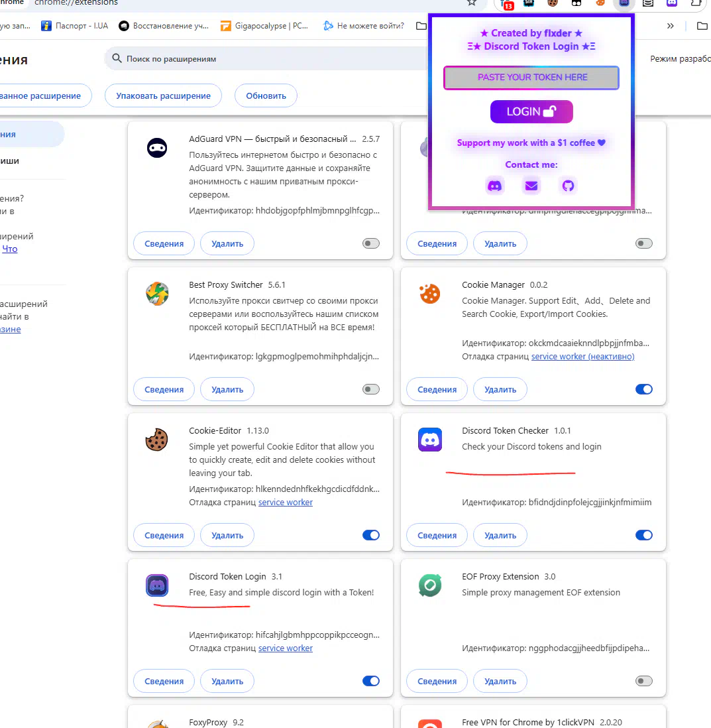Screen dimensions: 711x728
Task: Click Удалить for Cookie-Editor
Action: click(227, 535)
